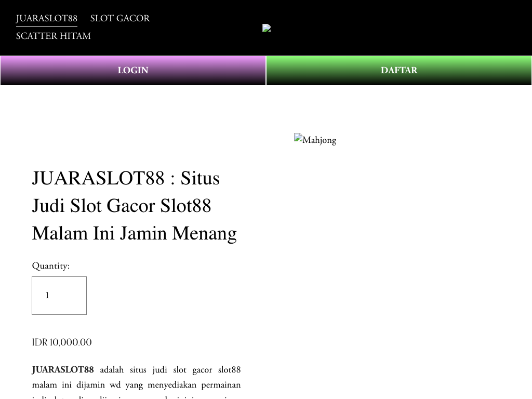The height and width of the screenshot is (399, 532).
Task: Go to the SCATTER HITAM menu item
Action: click(54, 36)
